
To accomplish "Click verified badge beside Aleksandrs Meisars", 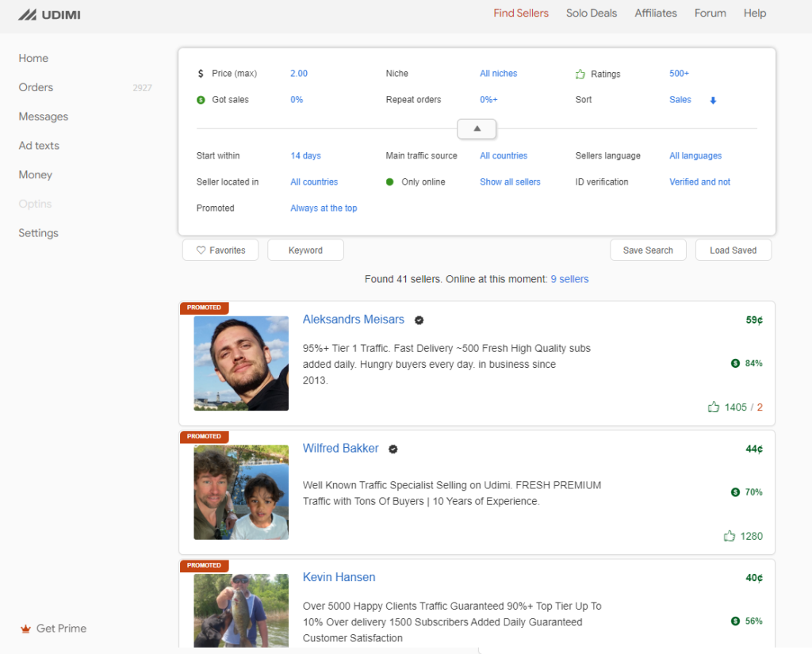I will point(419,320).
